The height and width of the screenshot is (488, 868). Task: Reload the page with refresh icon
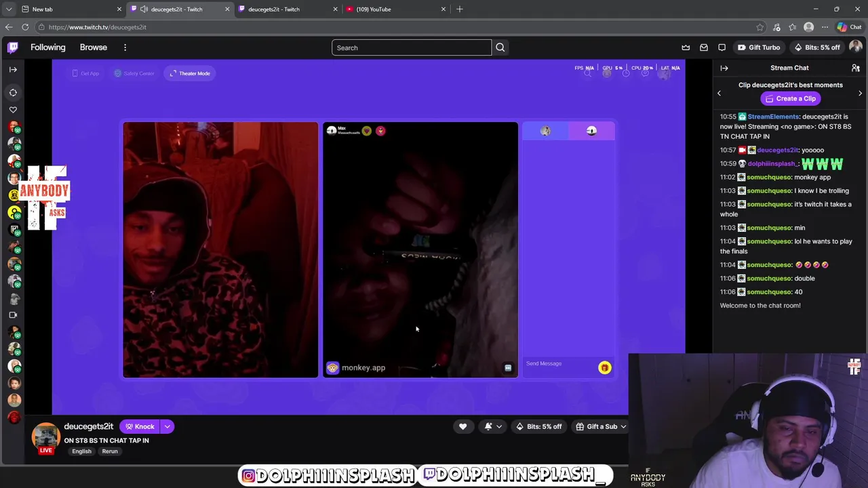(25, 27)
